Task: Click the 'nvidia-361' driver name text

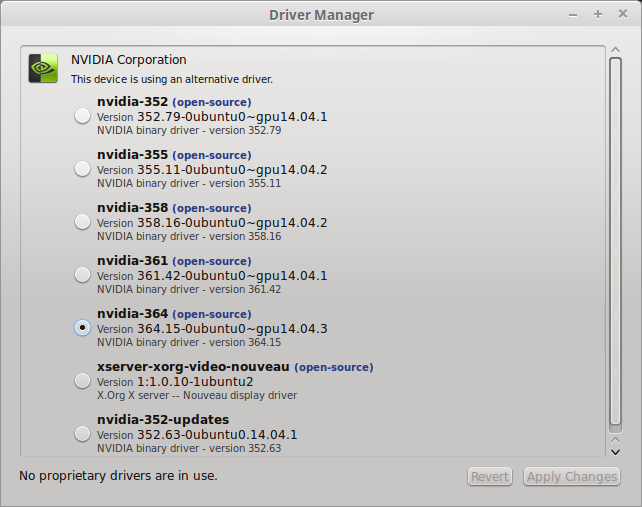Action: coord(132,260)
